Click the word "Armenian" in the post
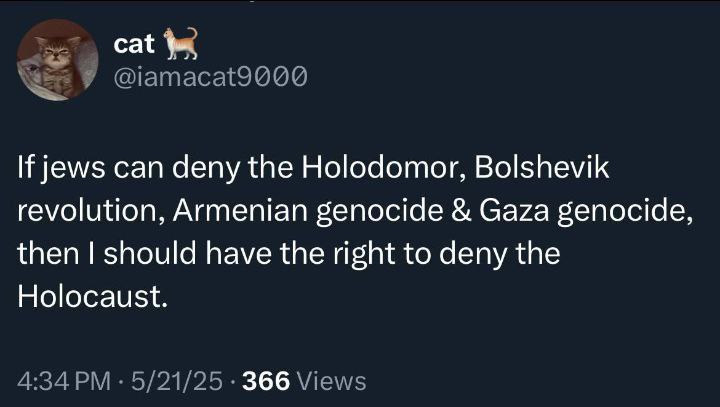This screenshot has height=407, width=720. pos(240,210)
